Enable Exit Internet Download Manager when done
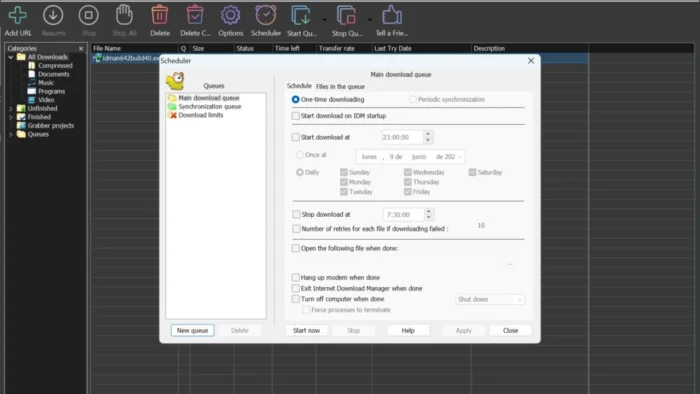This screenshot has height=394, width=700. pos(296,289)
